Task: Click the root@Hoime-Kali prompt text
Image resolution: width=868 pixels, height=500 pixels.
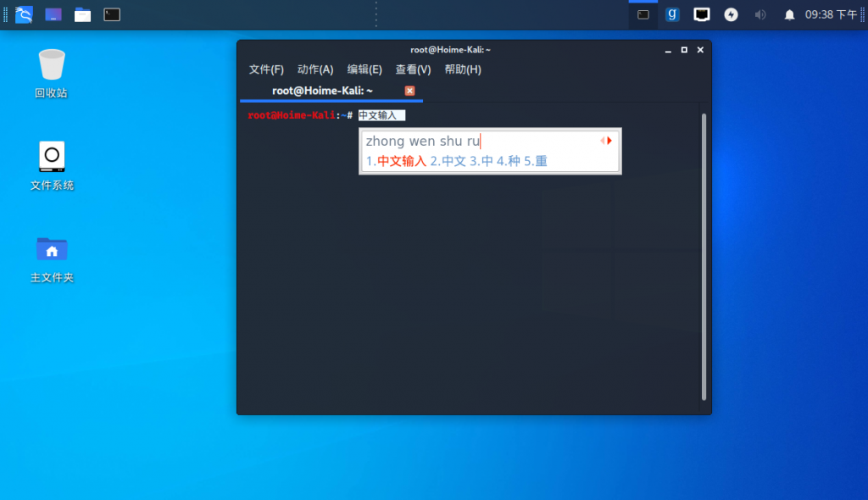Action: (292, 115)
